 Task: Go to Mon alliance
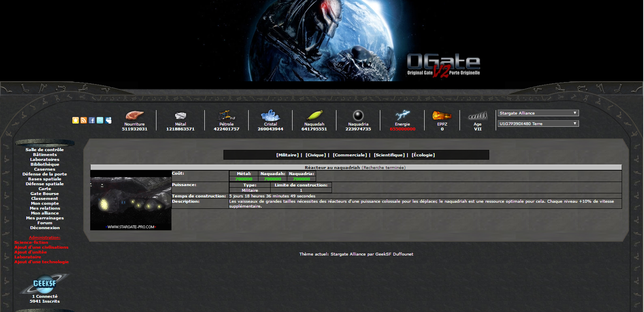point(45,213)
